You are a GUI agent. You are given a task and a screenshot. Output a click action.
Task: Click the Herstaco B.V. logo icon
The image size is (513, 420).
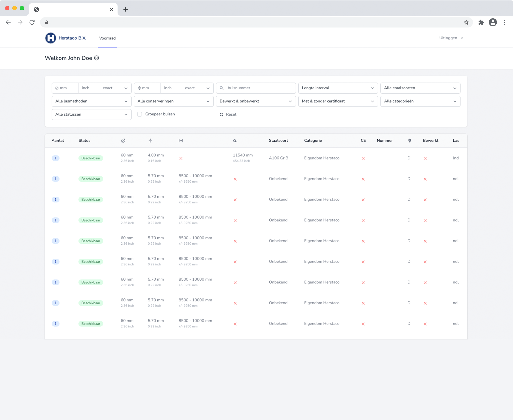click(51, 38)
